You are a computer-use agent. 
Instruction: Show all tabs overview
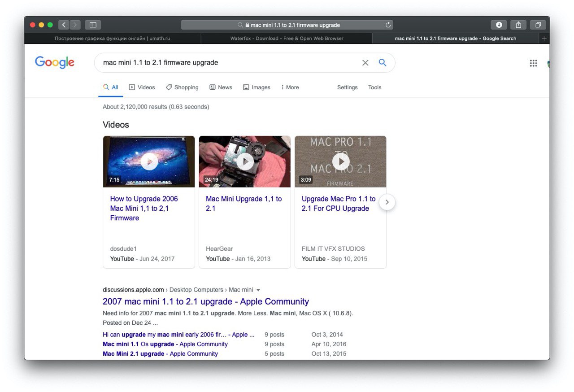(x=538, y=25)
